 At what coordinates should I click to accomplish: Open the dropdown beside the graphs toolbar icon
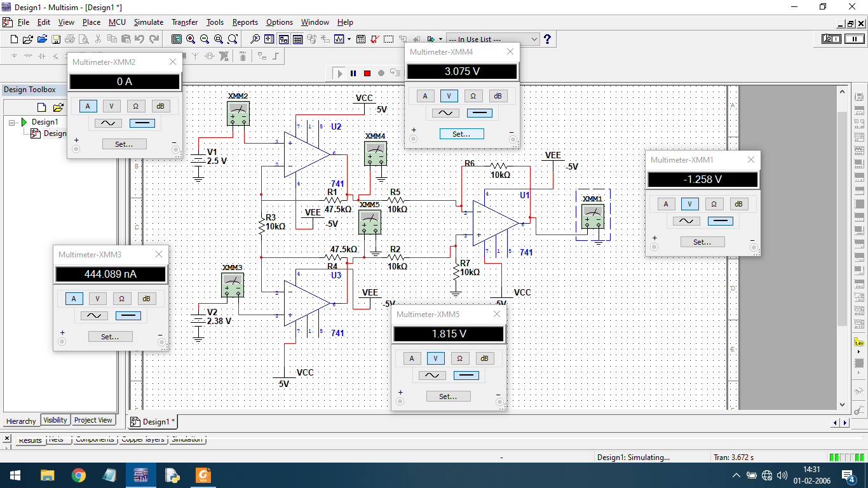pos(349,39)
